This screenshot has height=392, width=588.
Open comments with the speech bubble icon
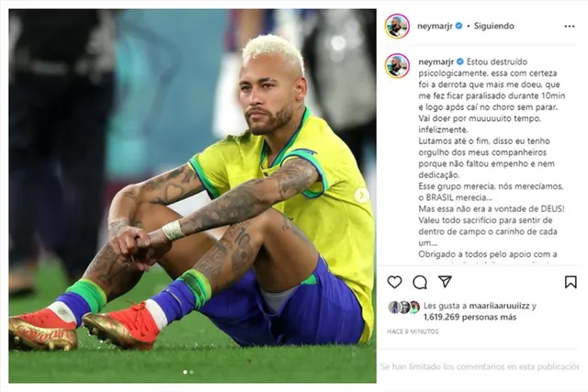(420, 282)
